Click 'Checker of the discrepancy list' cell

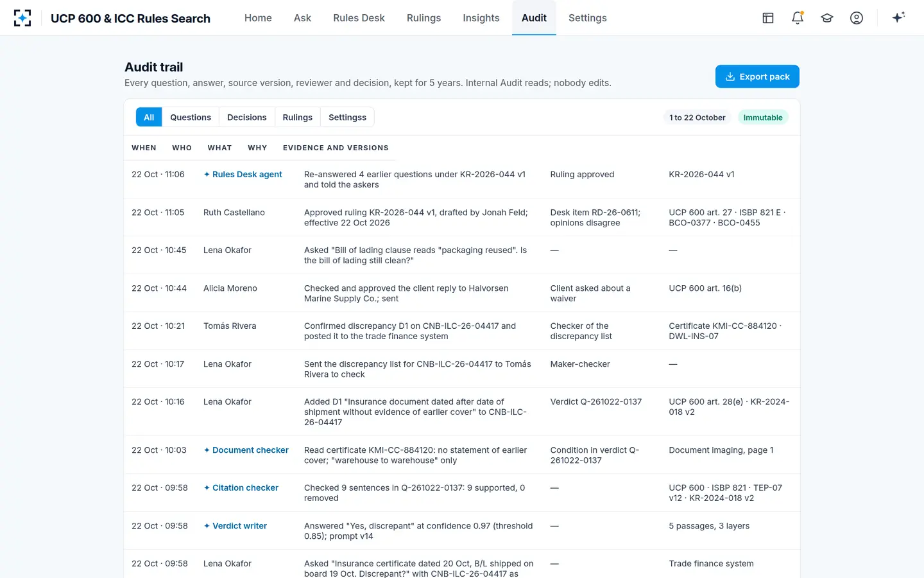(581, 331)
